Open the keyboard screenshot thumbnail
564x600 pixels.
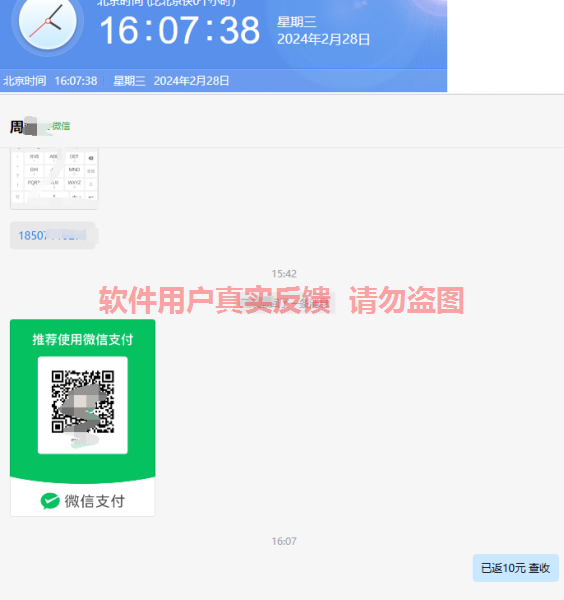point(54,178)
